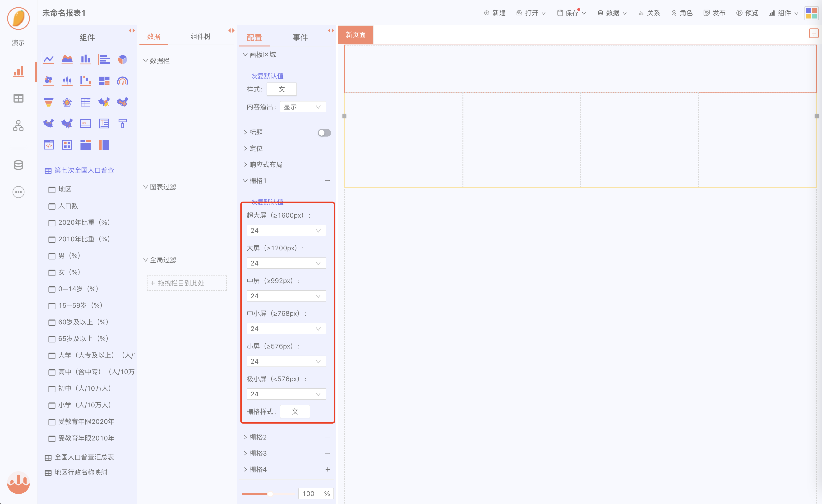Select the HTML code component icon
The image size is (822, 504).
point(49,145)
